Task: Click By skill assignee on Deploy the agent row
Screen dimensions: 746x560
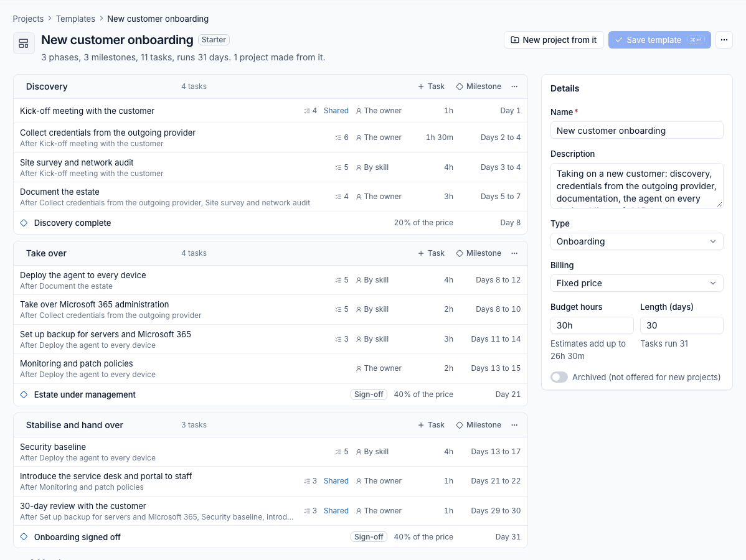Action: click(x=372, y=280)
